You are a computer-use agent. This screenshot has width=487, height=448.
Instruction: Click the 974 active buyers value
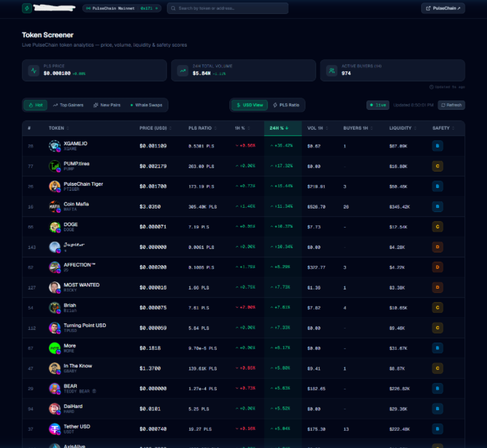(x=346, y=73)
